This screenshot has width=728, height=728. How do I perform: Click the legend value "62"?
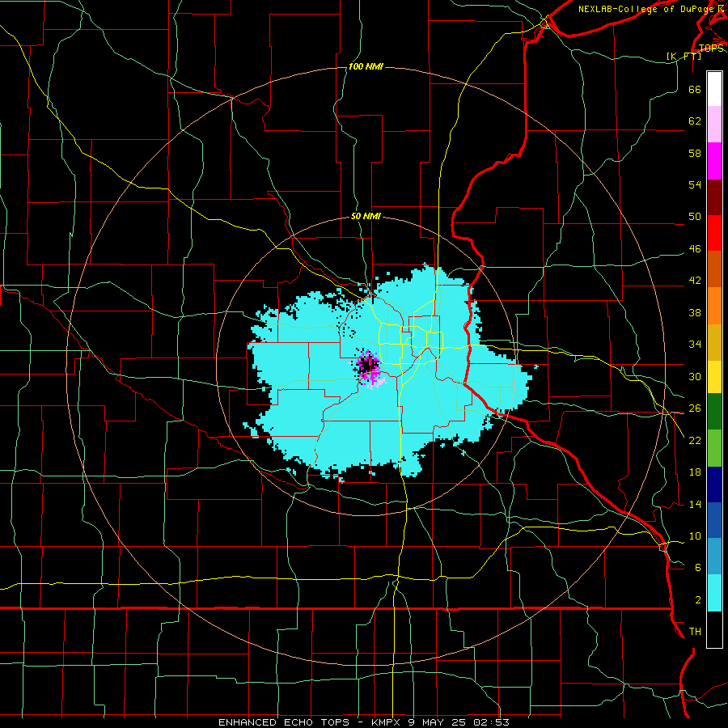coord(695,121)
